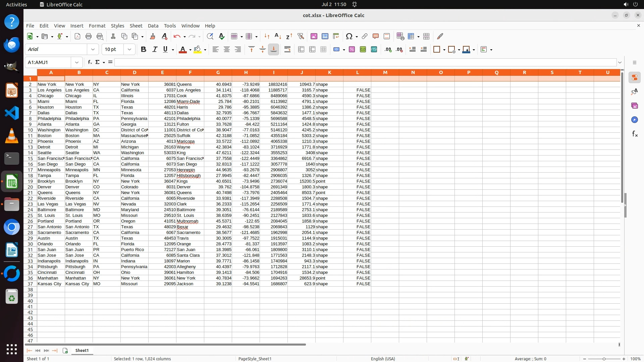The height and width of the screenshot is (362, 644).
Task: Expand the Name Box dropdown
Action: tap(77, 62)
